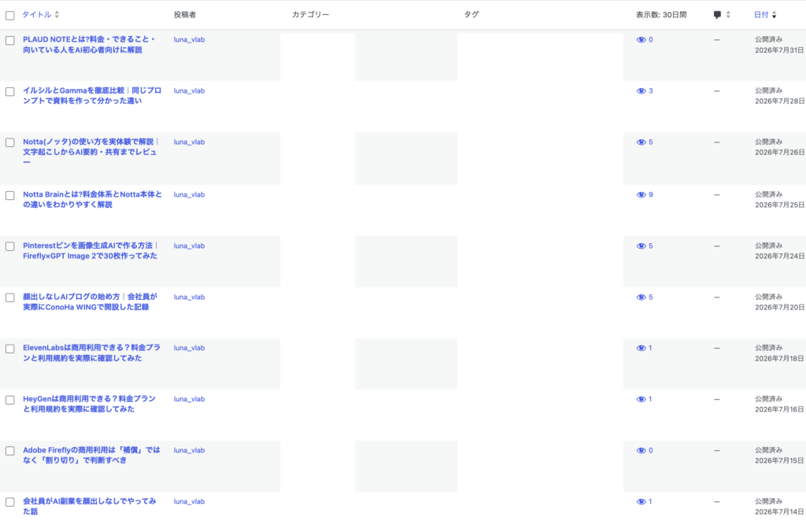The height and width of the screenshot is (532, 806).
Task: Click date 2026年7月20日 cell
Action: click(x=779, y=308)
